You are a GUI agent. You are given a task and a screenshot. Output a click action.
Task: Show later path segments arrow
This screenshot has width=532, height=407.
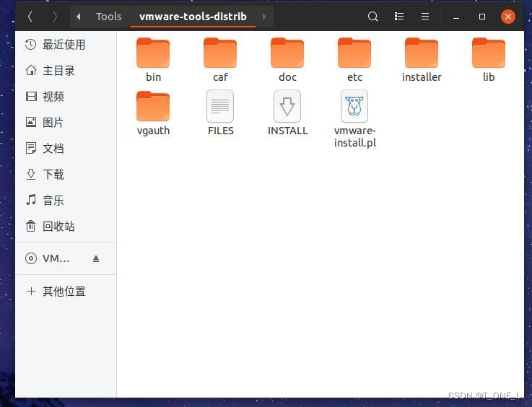click(x=264, y=17)
